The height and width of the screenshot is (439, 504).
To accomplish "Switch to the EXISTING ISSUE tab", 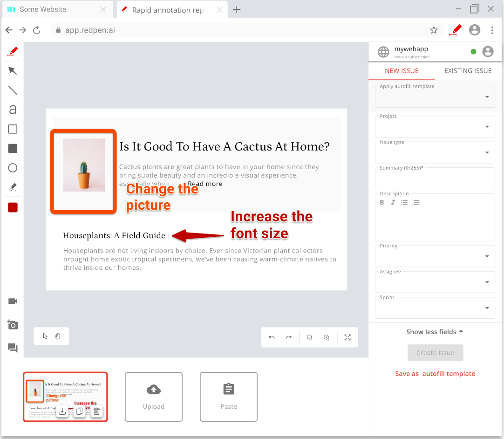I will [468, 71].
